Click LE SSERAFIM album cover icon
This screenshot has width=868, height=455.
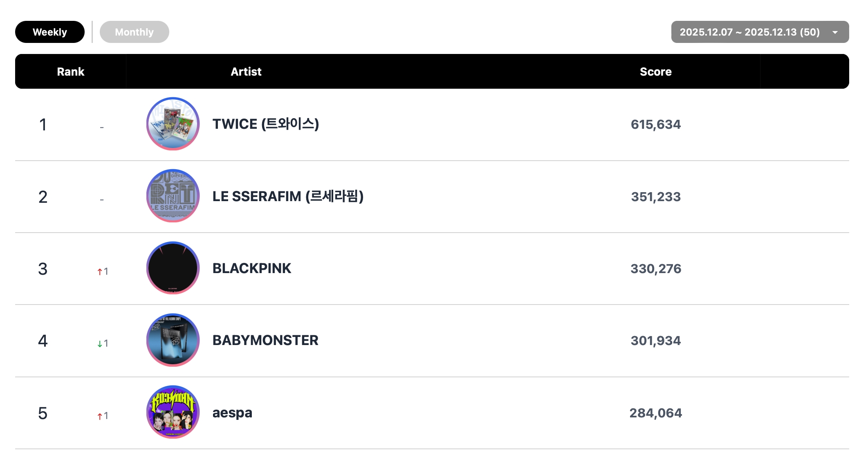coord(173,196)
